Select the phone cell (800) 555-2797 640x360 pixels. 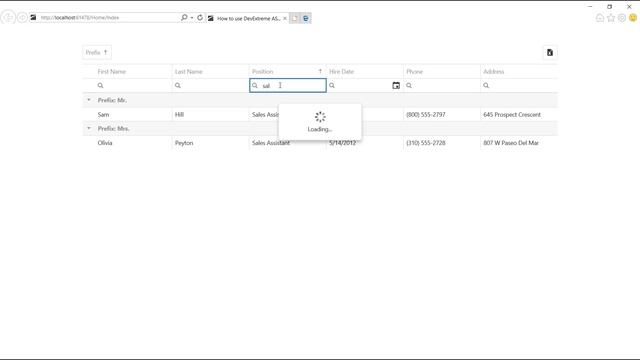point(426,115)
